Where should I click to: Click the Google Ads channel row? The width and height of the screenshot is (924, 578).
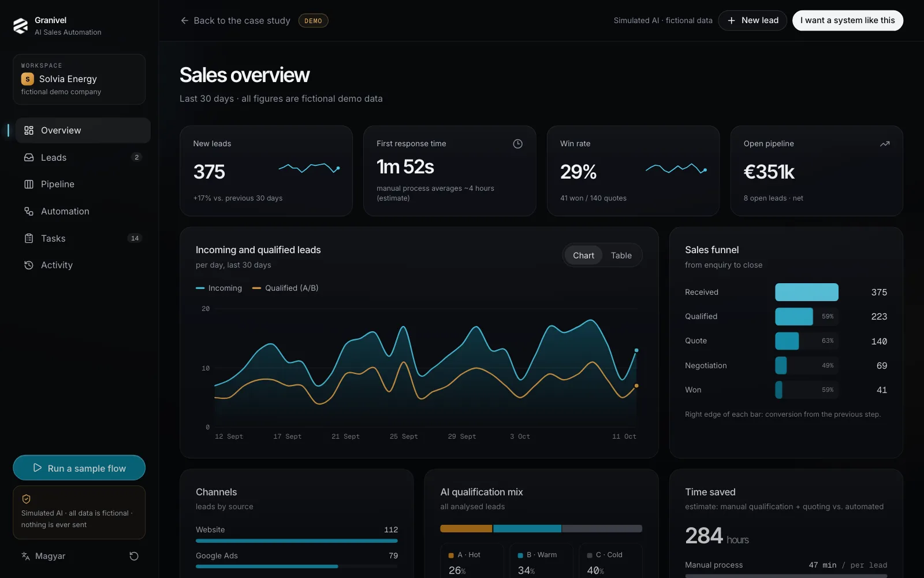297,560
